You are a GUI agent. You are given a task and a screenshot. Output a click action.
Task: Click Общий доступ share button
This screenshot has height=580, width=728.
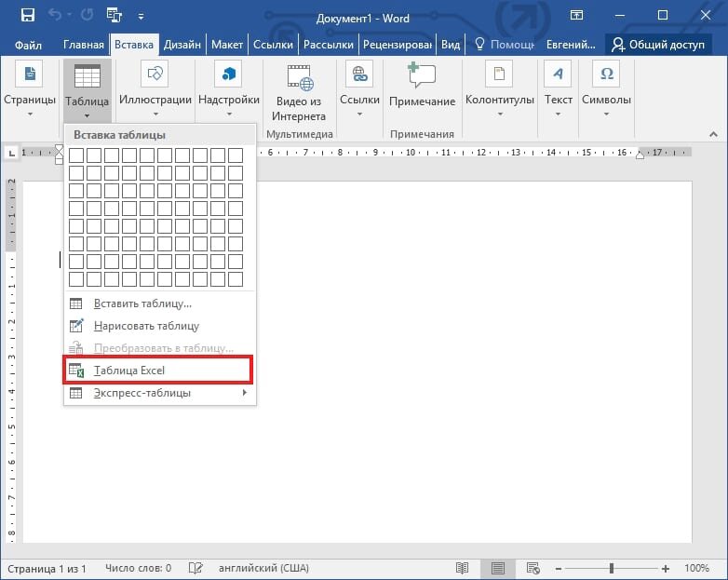pos(658,45)
